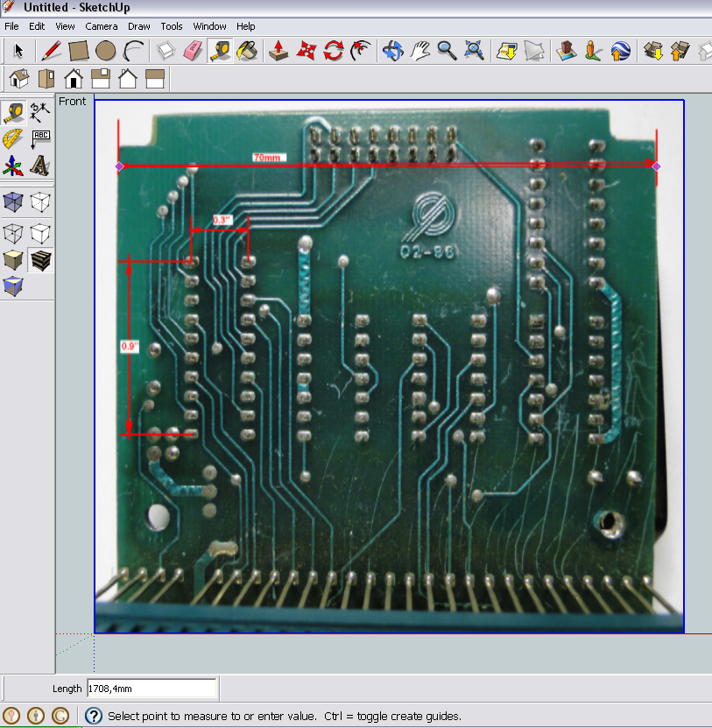Click the 70mm dimension label

(268, 158)
